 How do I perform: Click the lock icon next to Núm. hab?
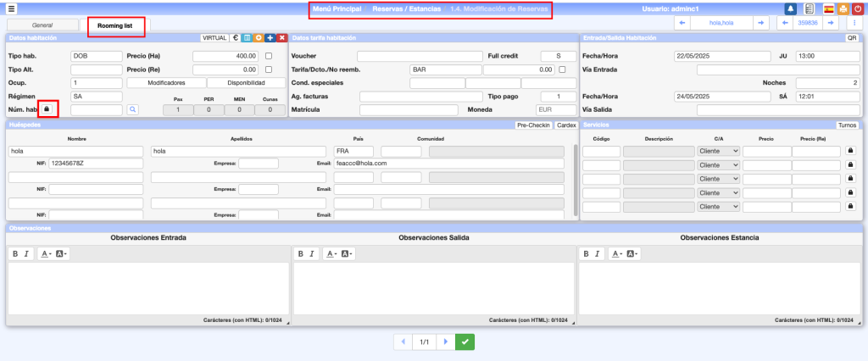[47, 109]
